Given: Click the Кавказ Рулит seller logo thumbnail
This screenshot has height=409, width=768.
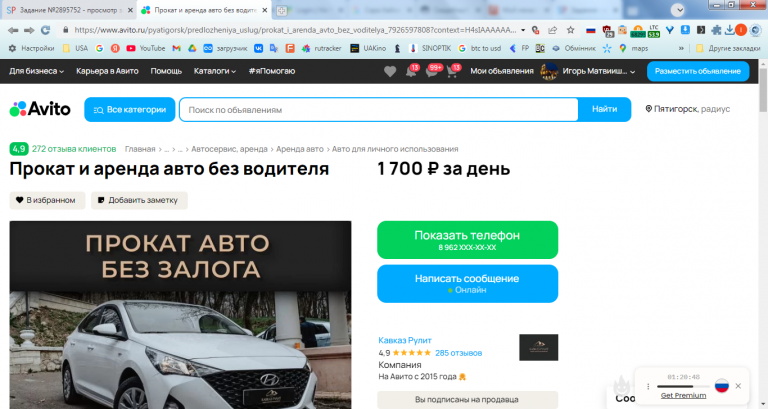Looking at the screenshot, I should click(538, 347).
